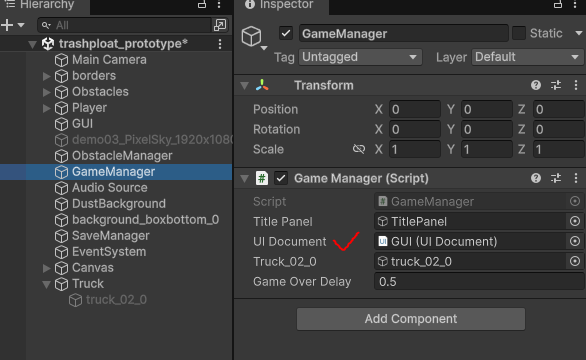Open Game Manager script context menu
The height and width of the screenshot is (360, 586).
[x=576, y=178]
